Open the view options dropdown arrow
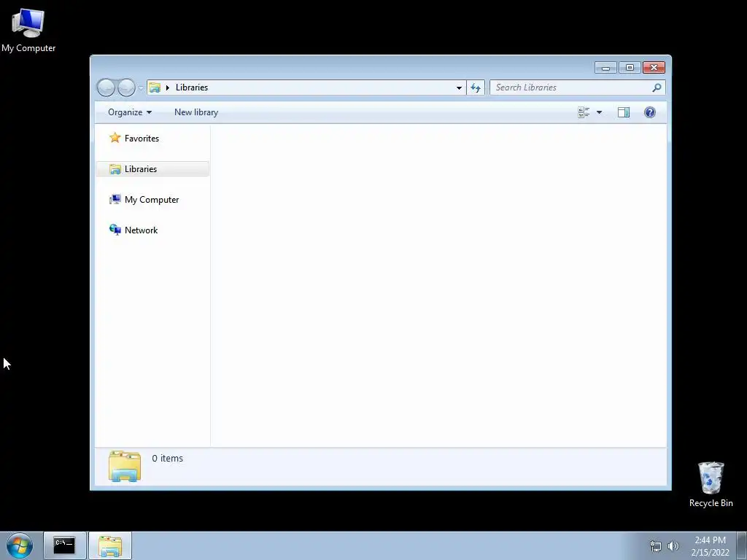Image resolution: width=747 pixels, height=560 pixels. click(x=600, y=112)
